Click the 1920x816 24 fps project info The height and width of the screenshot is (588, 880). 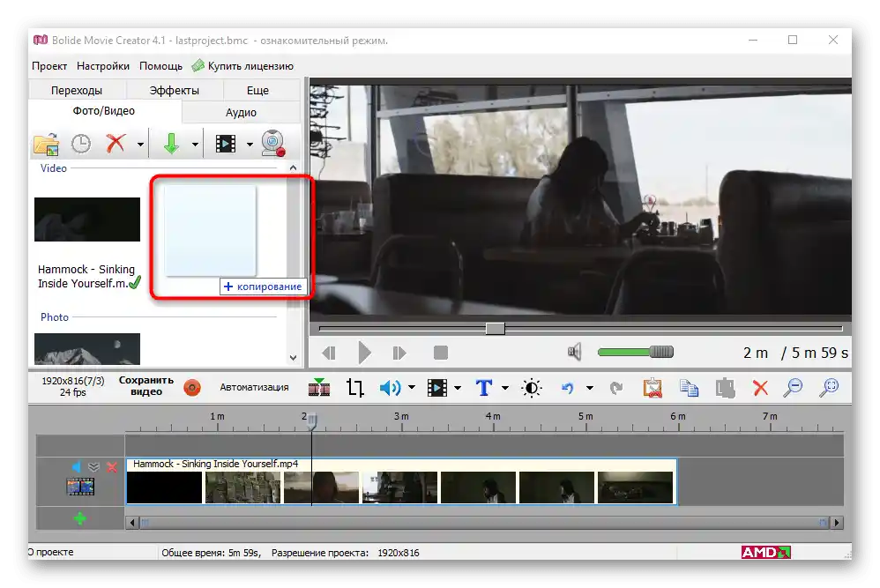pyautogui.click(x=73, y=386)
